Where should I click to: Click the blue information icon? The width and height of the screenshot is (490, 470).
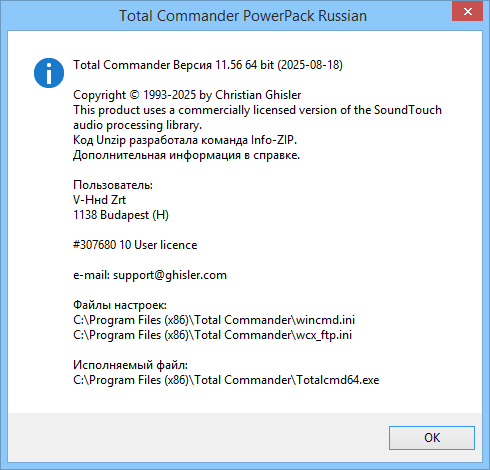pyautogui.click(x=49, y=73)
